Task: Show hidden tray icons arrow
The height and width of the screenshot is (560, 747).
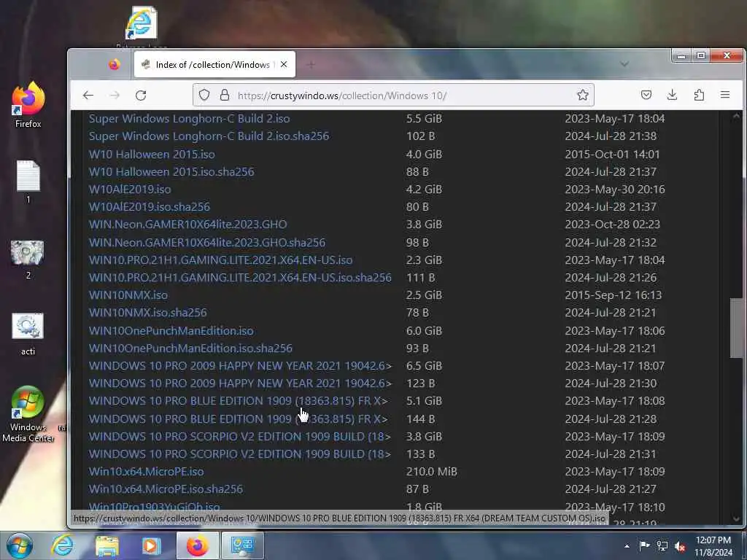Action: point(627,546)
